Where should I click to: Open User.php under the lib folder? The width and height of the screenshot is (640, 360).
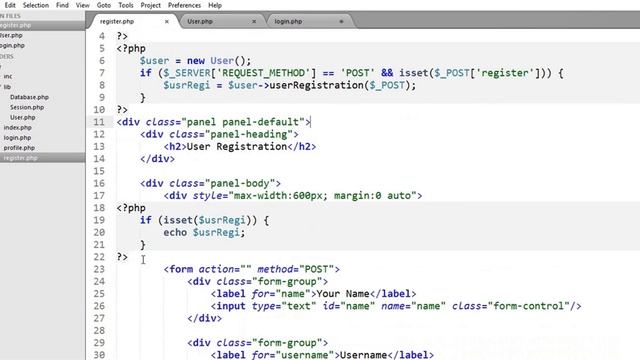(22, 117)
